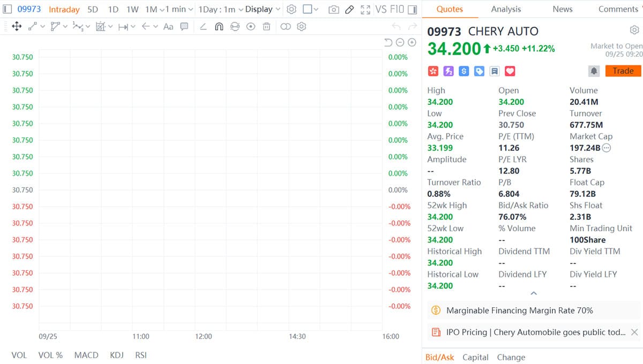This screenshot has height=364, width=643.
Task: Select the text annotation Aa tool
Action: click(x=167, y=26)
